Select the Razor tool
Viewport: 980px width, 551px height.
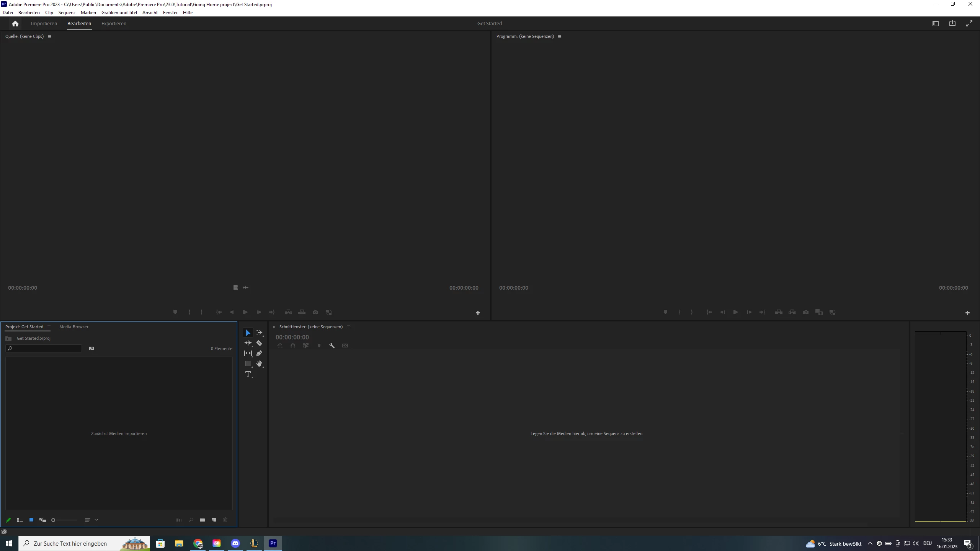(x=259, y=343)
